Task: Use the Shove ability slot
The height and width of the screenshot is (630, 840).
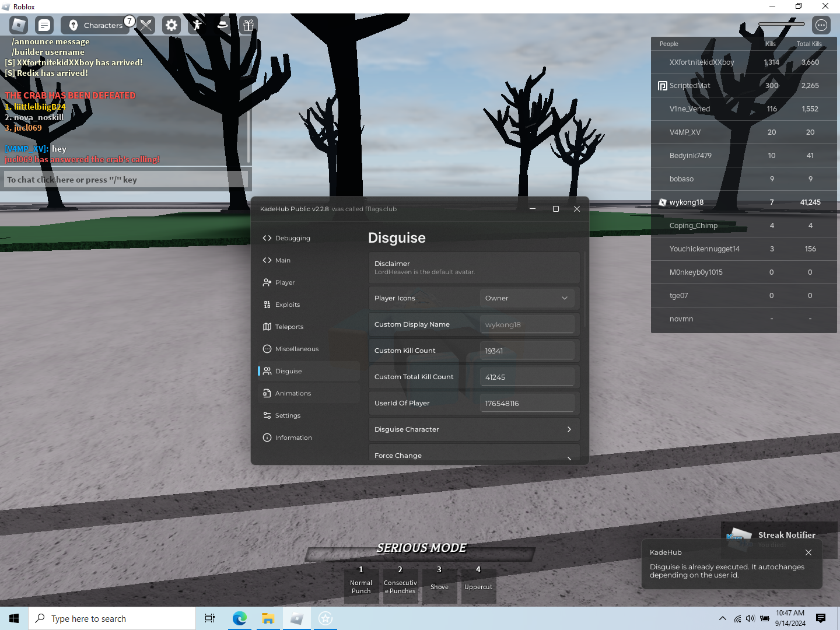Action: point(439,586)
